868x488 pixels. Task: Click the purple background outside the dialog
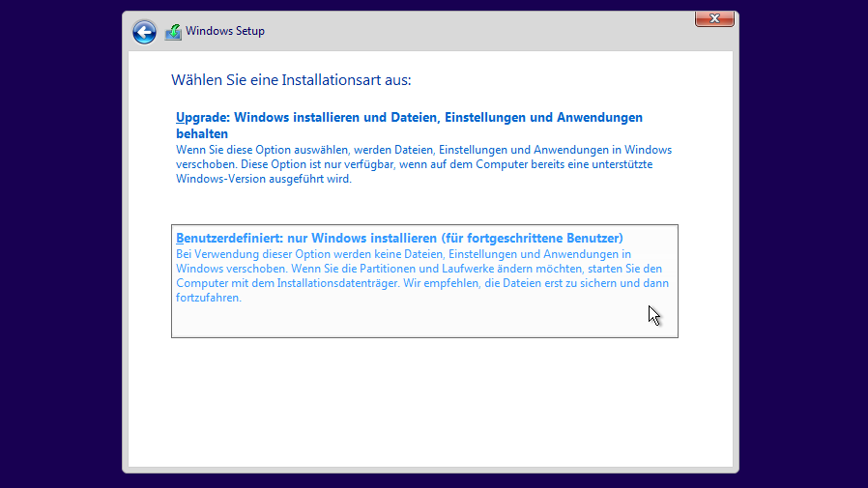click(x=58, y=242)
